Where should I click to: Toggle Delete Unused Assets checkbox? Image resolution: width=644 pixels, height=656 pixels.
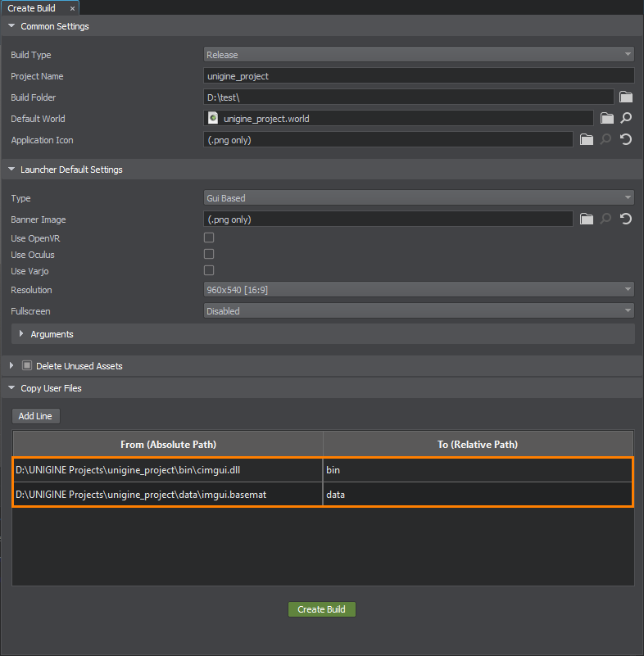tap(27, 365)
